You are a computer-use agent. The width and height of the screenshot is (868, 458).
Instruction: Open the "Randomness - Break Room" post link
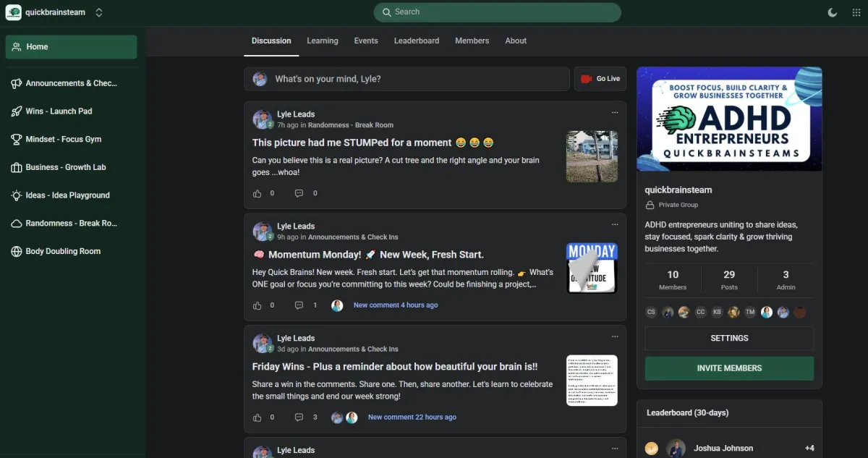pyautogui.click(x=351, y=125)
